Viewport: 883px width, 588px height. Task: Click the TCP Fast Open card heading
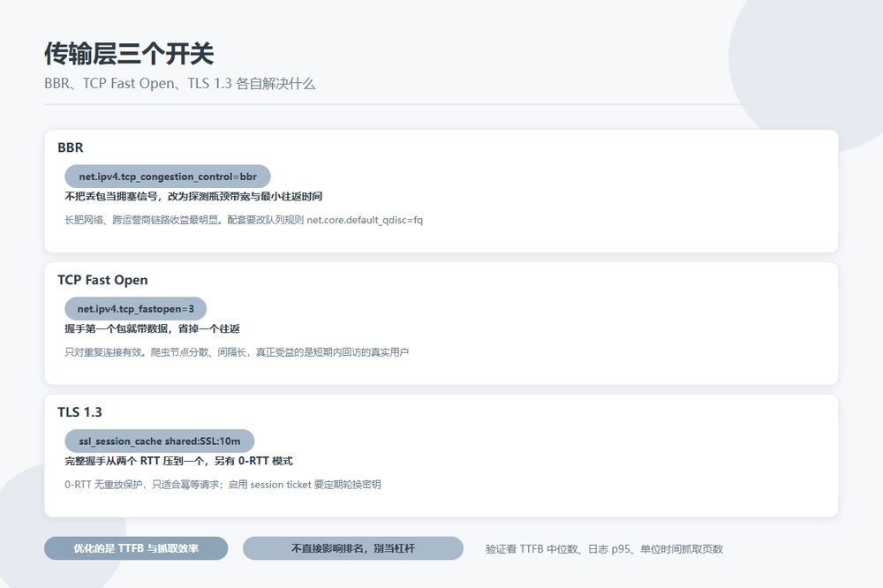[102, 280]
